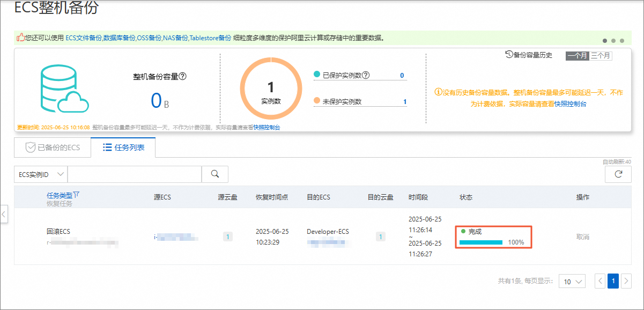Click the 状态 column header

466,197
